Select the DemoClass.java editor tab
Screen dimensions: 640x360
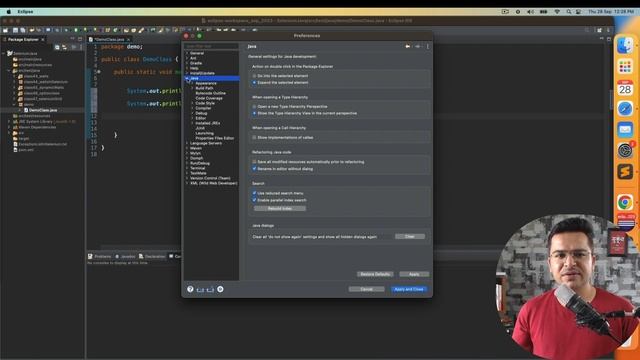pyautogui.click(x=109, y=40)
